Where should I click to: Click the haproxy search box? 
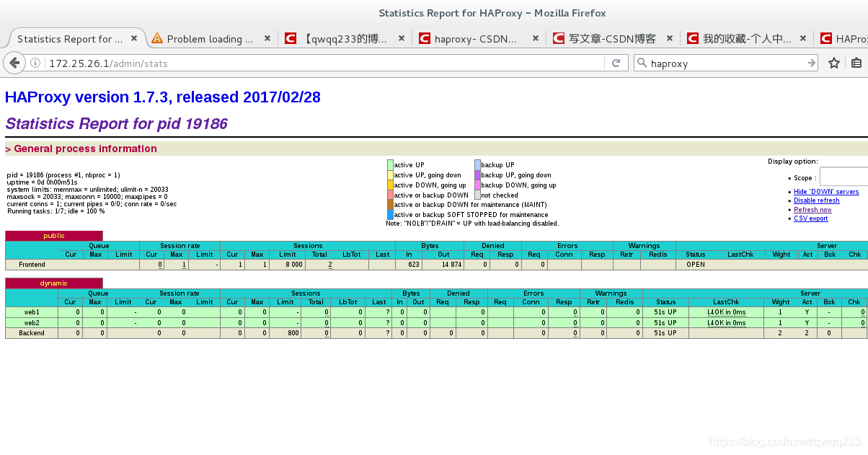727,63
